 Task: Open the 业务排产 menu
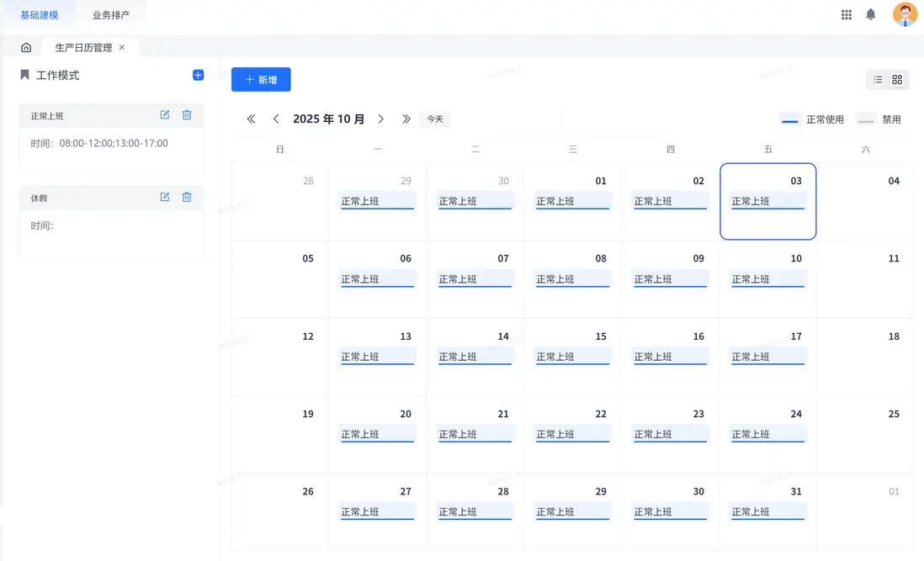111,15
